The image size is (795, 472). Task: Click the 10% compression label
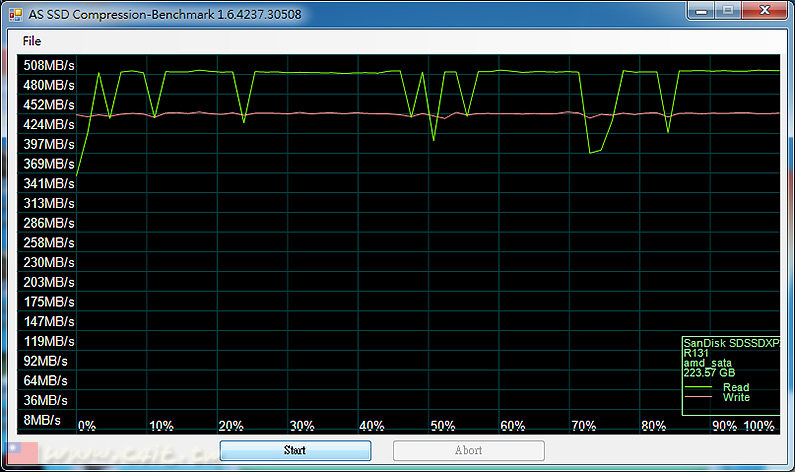pos(161,426)
